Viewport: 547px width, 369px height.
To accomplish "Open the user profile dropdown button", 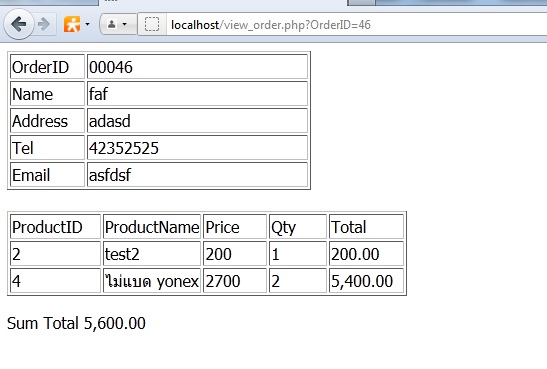I will 118,24.
